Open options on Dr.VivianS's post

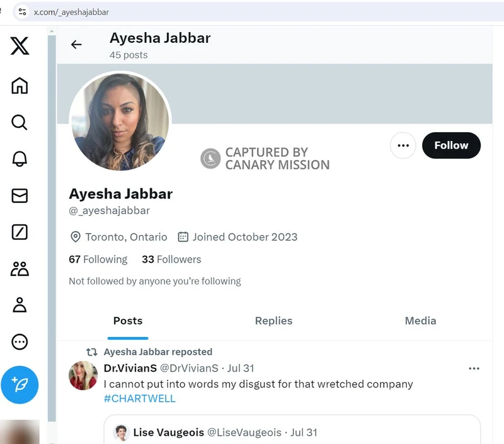[x=474, y=368]
